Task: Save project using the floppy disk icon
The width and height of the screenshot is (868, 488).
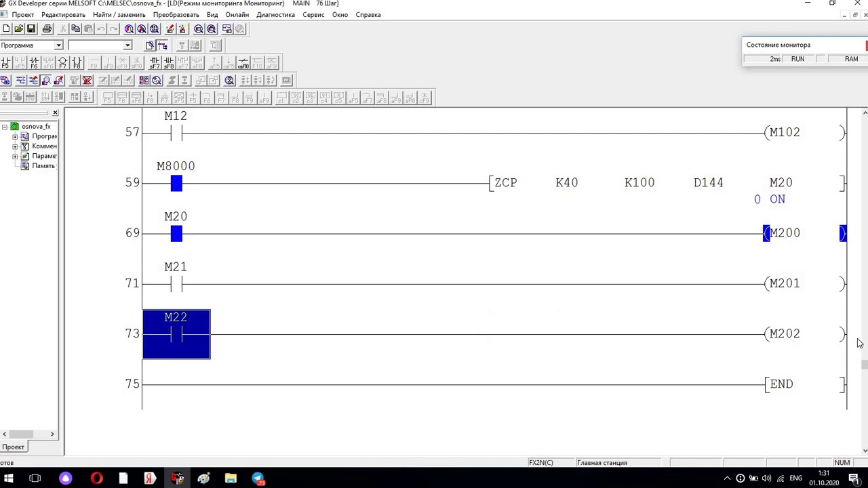Action: point(31,28)
